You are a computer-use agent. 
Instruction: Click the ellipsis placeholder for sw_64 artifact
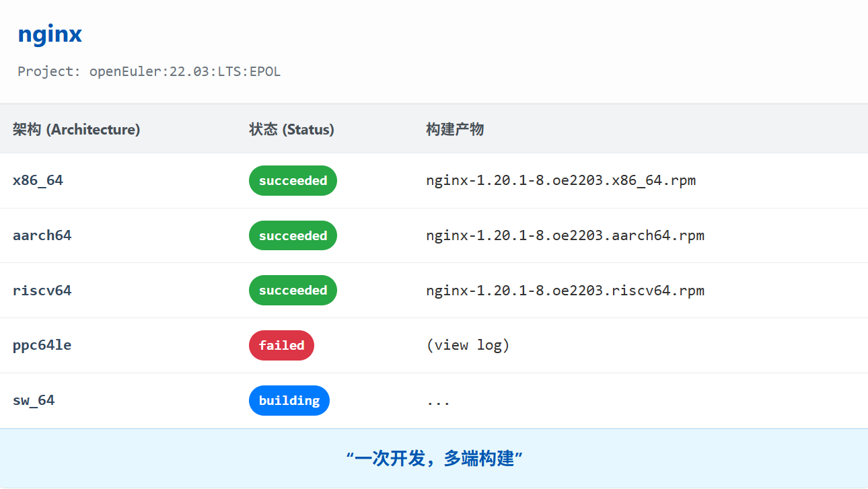tap(438, 400)
